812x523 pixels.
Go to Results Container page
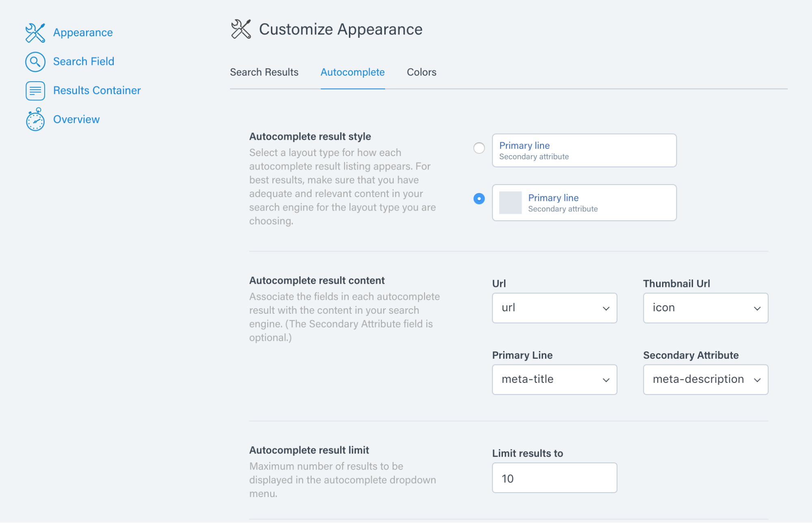coord(97,90)
